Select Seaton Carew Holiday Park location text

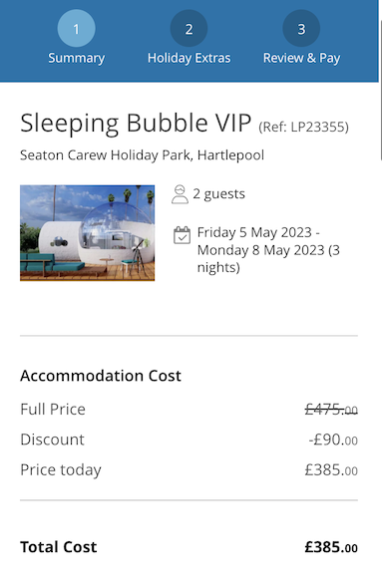143,155
